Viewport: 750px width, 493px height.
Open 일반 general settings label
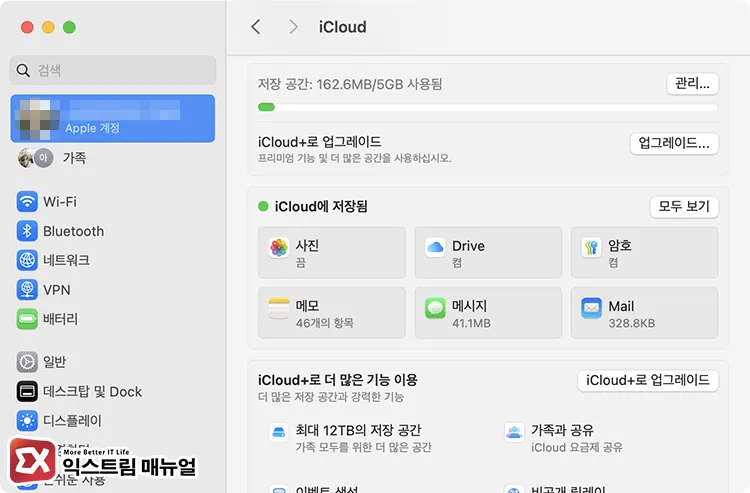tap(55, 362)
